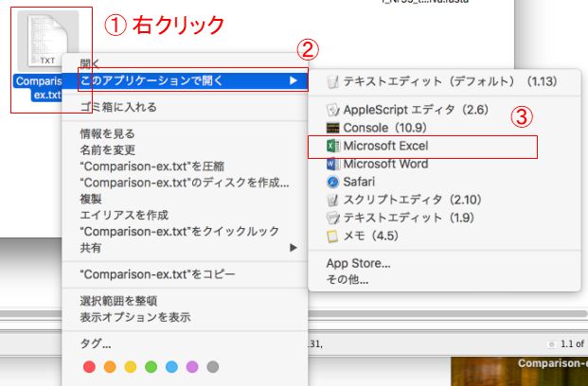Choose "Comparison-ex.txt"を圧縮

coord(185,167)
